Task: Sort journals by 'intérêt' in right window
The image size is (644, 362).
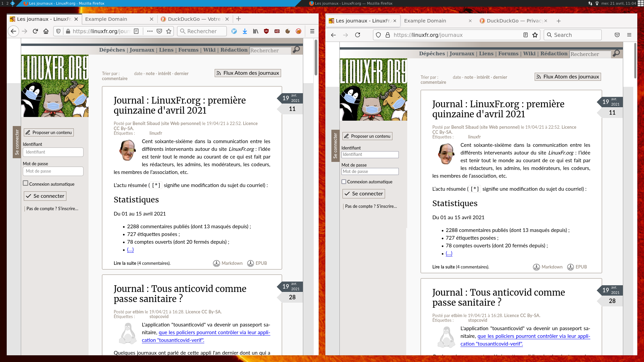Action: click(x=483, y=77)
